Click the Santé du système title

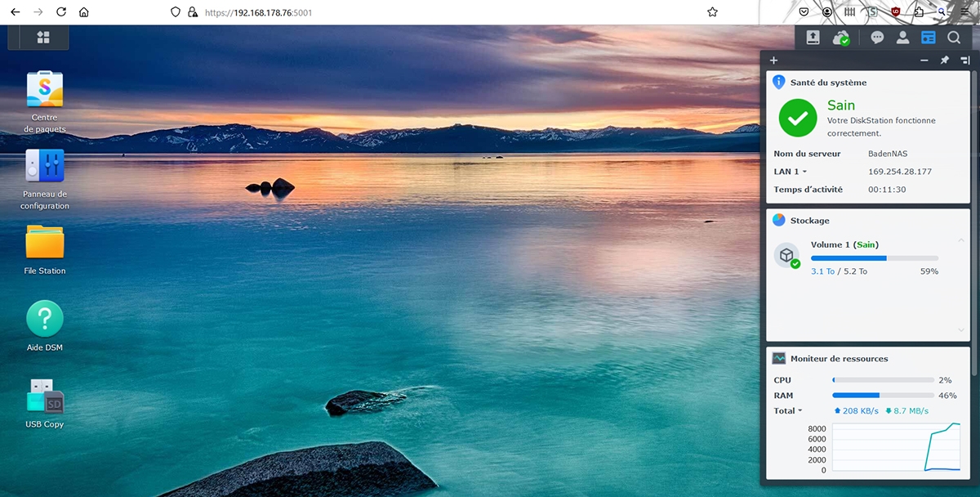(829, 83)
